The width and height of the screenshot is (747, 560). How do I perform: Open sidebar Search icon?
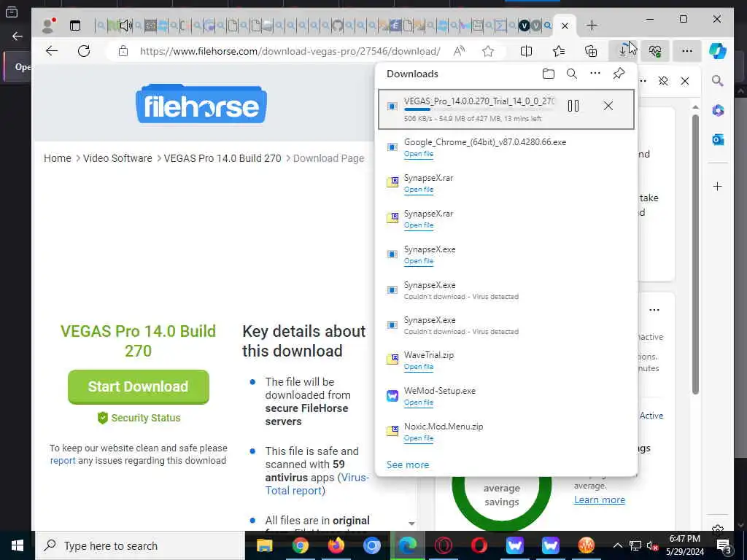[x=718, y=81]
